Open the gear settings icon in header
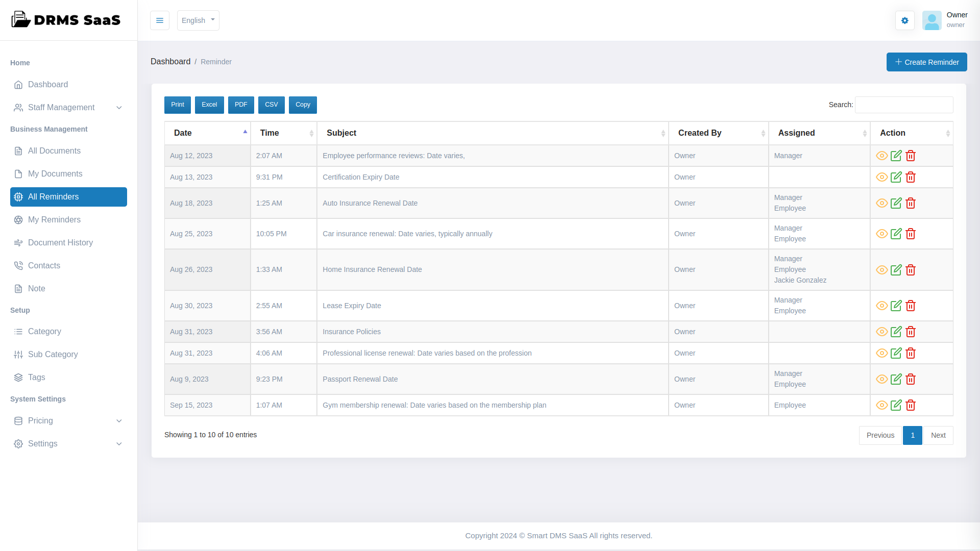This screenshot has width=980, height=551. click(x=904, y=20)
